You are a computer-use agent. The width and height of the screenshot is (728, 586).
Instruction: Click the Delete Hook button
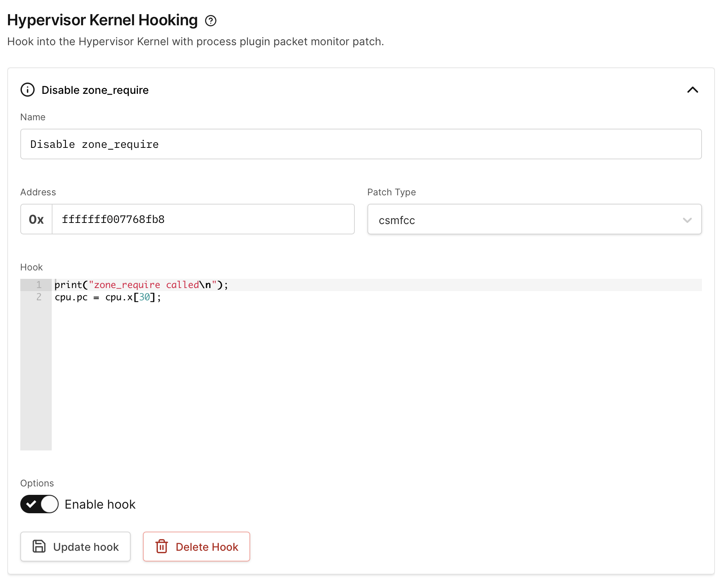click(x=196, y=547)
